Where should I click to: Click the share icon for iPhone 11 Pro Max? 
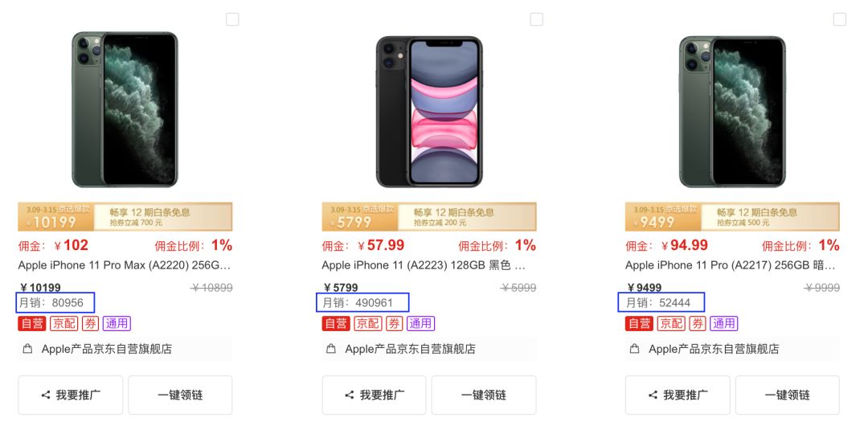click(x=46, y=395)
